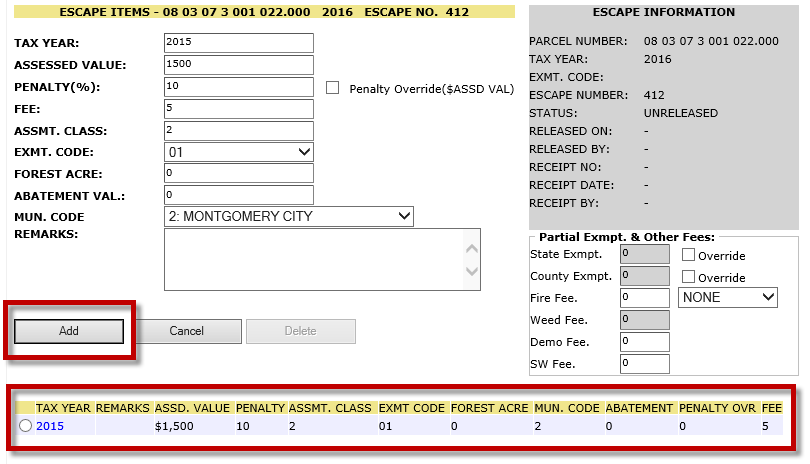Viewport: 810px width, 464px height.
Task: Click the MUN. CODE column header
Action: 567,408
